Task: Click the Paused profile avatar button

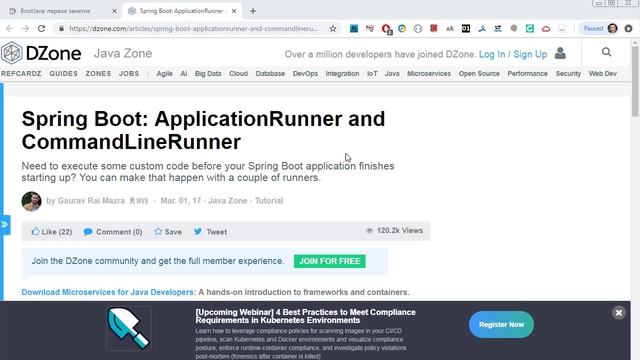Action: pyautogui.click(x=600, y=29)
